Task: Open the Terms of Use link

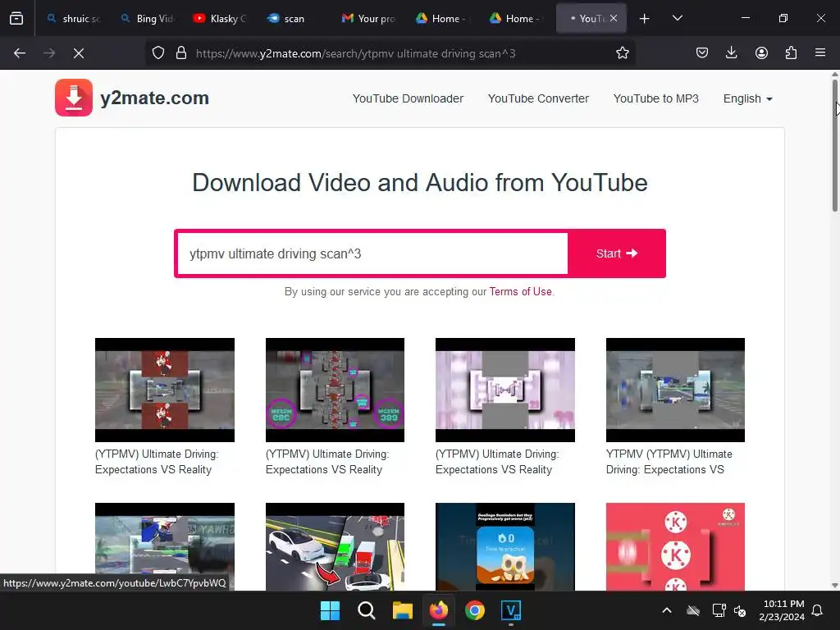Action: pyautogui.click(x=520, y=291)
